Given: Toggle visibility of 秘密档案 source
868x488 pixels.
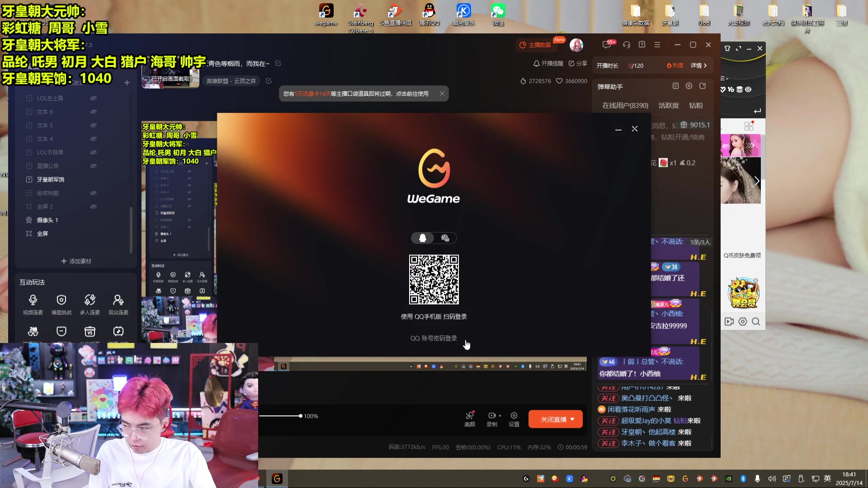Looking at the screenshot, I should [x=93, y=193].
